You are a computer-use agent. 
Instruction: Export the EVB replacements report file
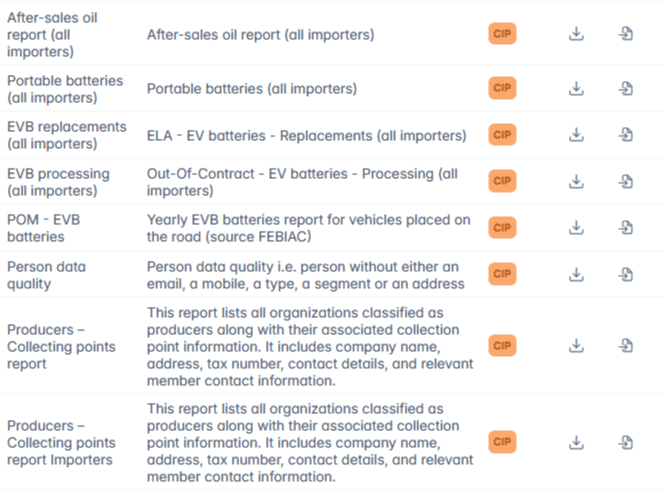626,135
